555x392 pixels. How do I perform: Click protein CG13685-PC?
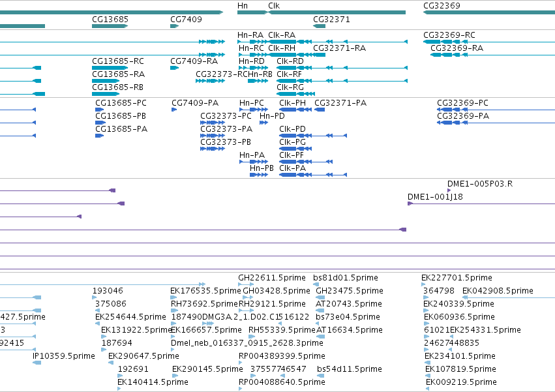pyautogui.click(x=121, y=103)
